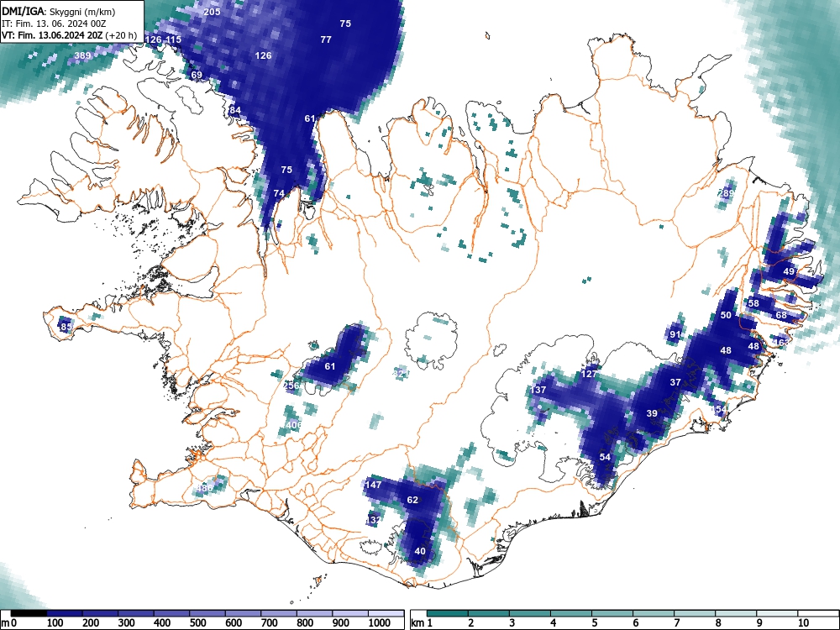
Task: Select the teal swatch between km 4 and 5
Action: pos(571,613)
